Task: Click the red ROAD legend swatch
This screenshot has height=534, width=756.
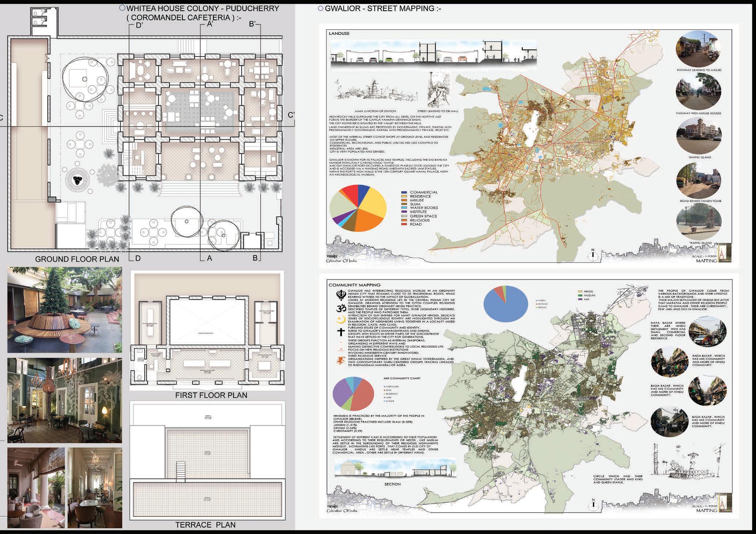Action: (404, 224)
